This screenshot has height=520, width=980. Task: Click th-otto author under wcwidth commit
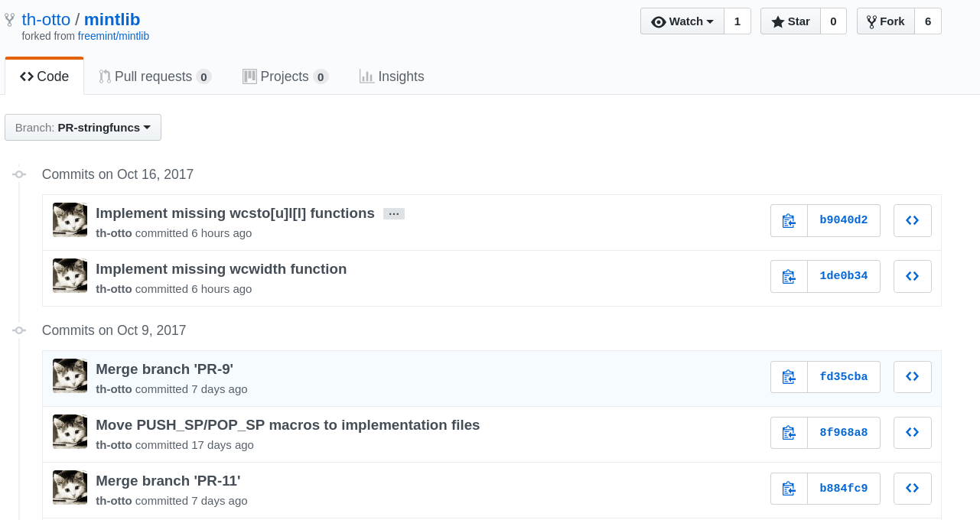114,289
